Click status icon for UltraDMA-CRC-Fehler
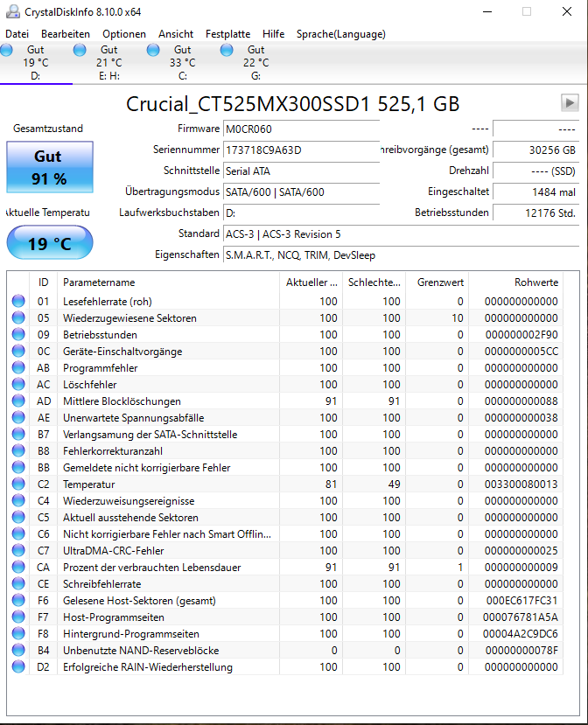 [18, 550]
